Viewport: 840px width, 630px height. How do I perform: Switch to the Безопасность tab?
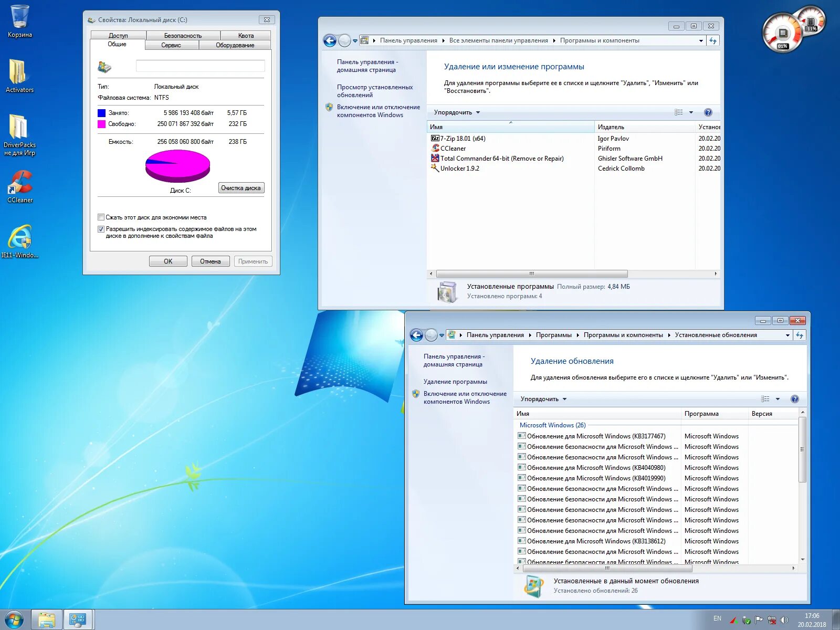click(x=183, y=36)
